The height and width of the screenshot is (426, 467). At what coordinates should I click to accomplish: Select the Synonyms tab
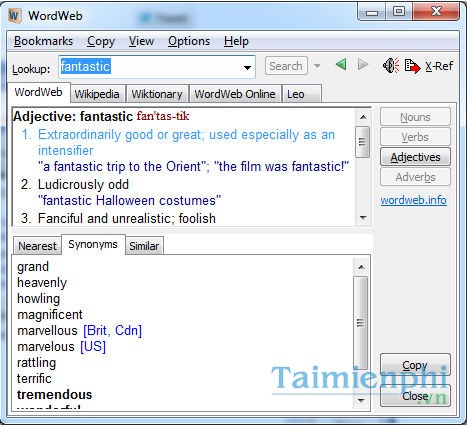point(93,244)
